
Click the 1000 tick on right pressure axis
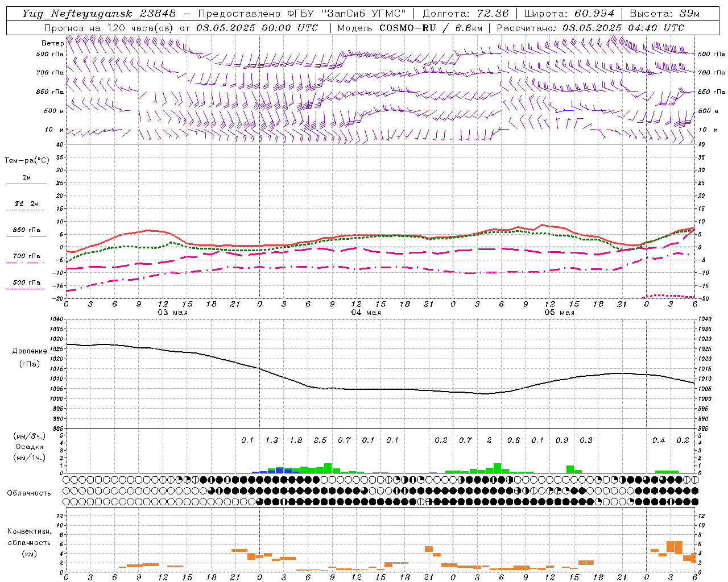(x=704, y=399)
